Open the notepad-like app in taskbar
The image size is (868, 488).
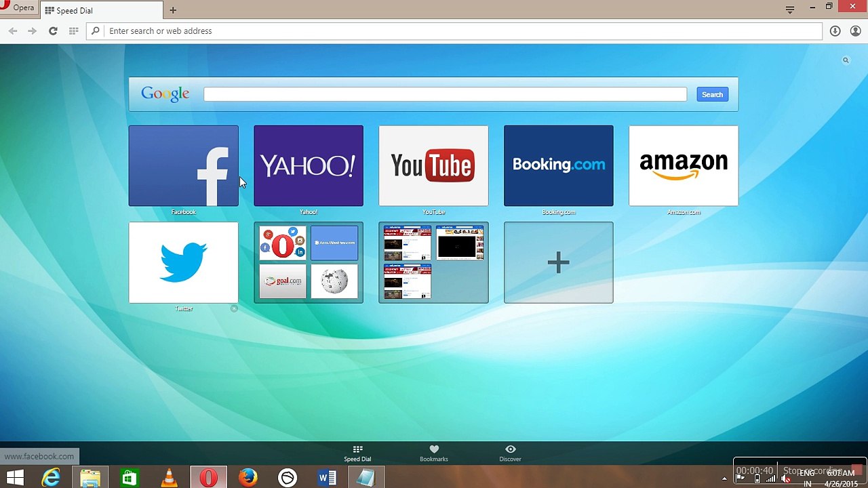pos(366,478)
